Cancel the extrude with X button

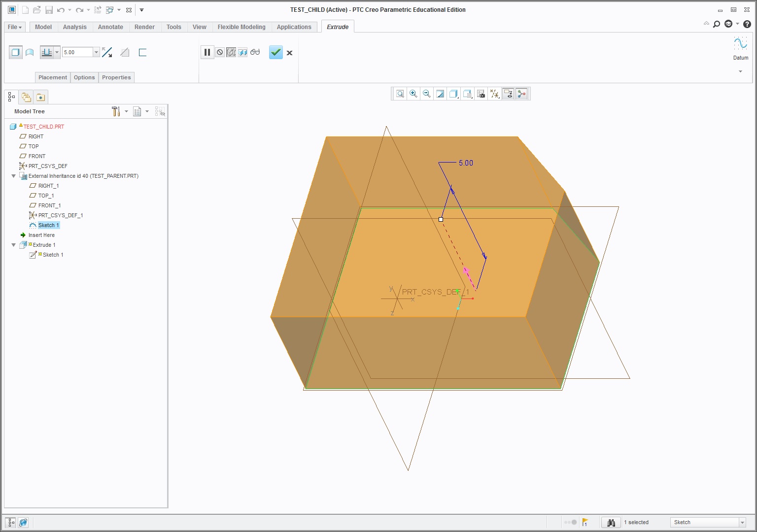coord(290,53)
